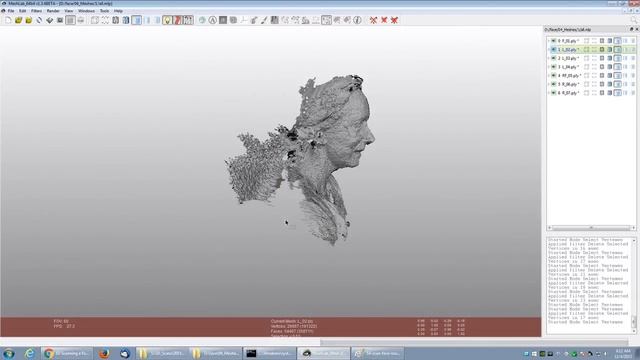Select layer 6 name in layer list
This screenshot has height=360, width=640.
tap(568, 93)
